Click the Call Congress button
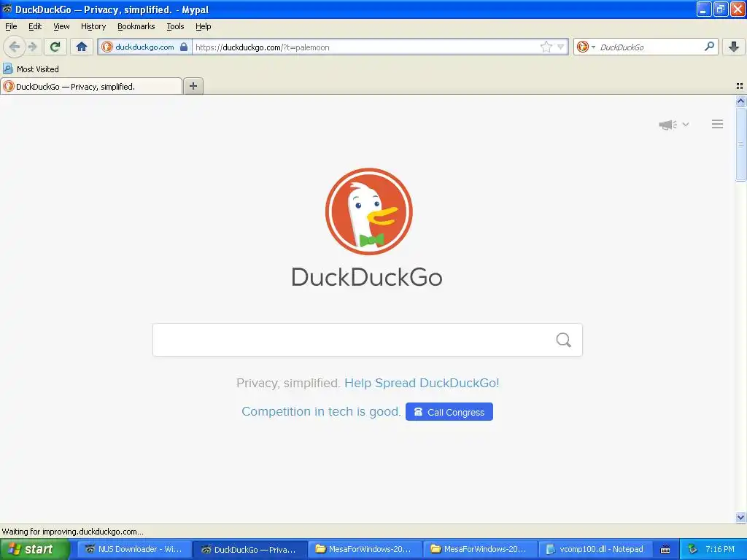 [x=449, y=412]
